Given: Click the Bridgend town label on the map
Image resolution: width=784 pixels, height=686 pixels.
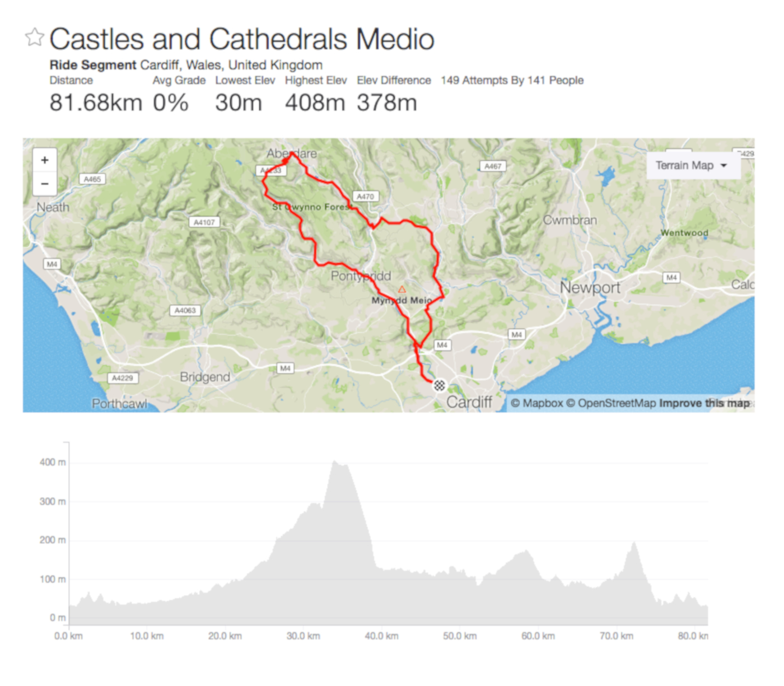Looking at the screenshot, I should click(x=205, y=377).
